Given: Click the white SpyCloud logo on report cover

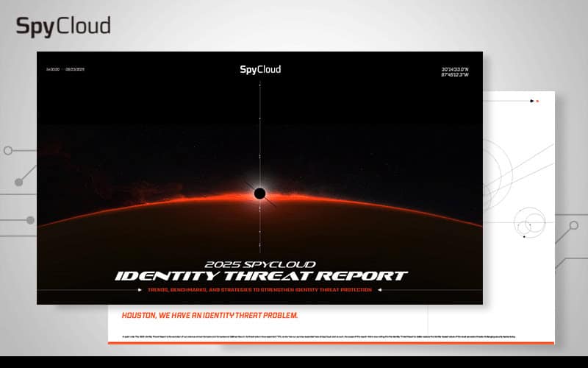Looking at the screenshot, I should coord(259,70).
